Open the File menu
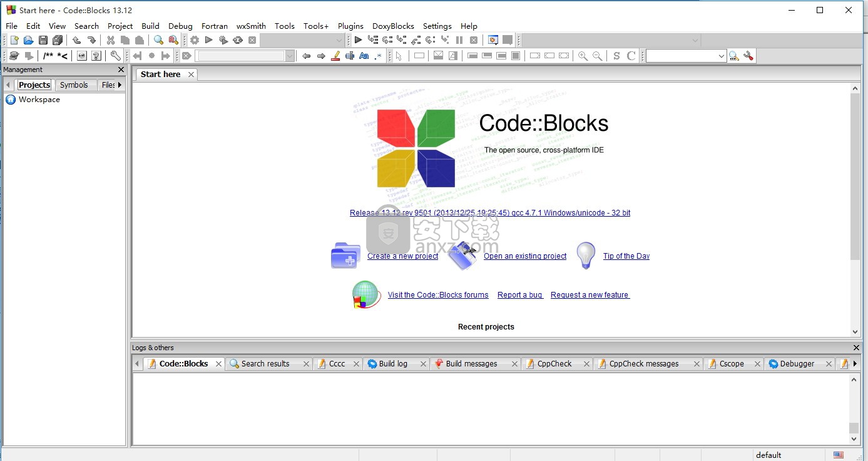Viewport: 868px width, 461px height. pyautogui.click(x=11, y=26)
